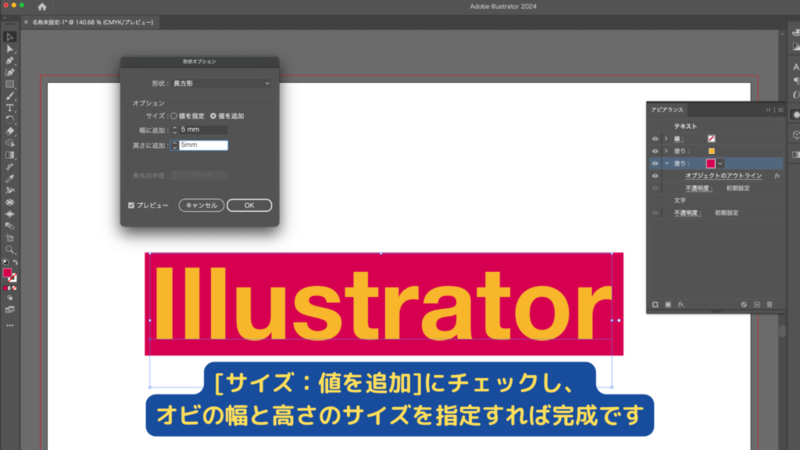Select the Type tool
800x450 pixels.
pyautogui.click(x=10, y=108)
